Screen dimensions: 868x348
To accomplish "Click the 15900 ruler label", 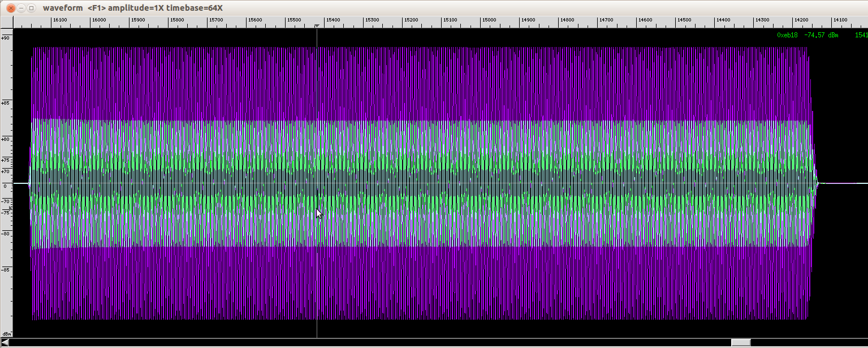I will pos(137,20).
